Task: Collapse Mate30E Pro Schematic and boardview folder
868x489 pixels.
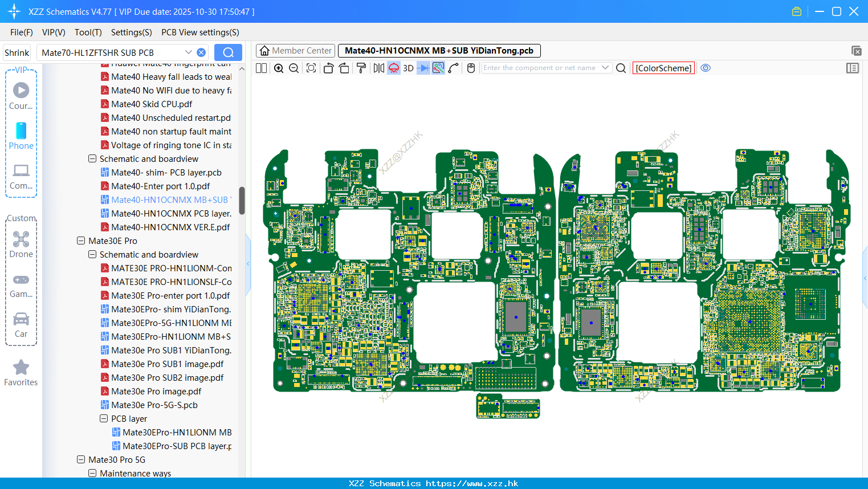Action: point(92,255)
